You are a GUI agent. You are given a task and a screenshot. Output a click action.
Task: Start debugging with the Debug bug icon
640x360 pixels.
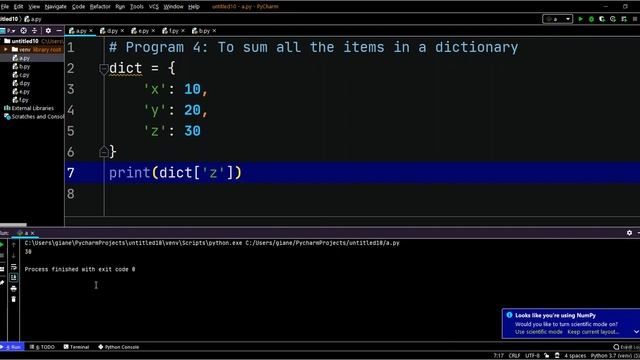(x=591, y=19)
